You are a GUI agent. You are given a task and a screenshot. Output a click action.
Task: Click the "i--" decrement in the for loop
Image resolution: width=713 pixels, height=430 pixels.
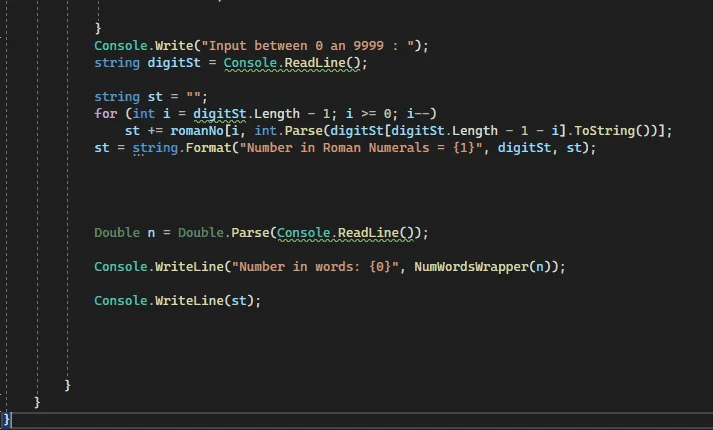(418, 114)
